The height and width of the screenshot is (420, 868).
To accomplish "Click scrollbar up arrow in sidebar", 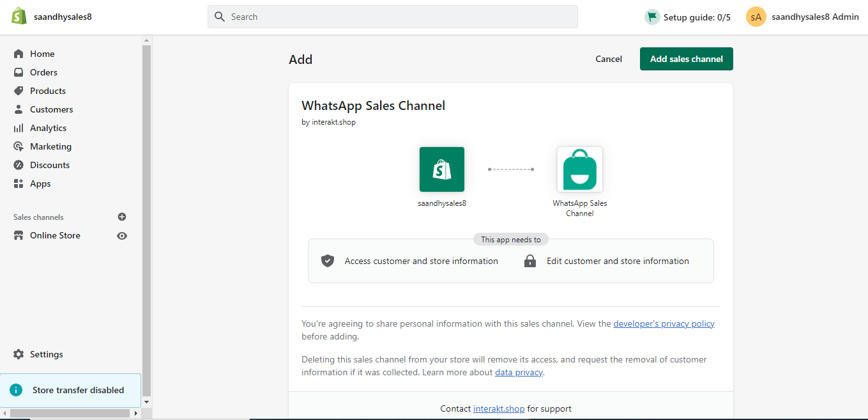I will tap(147, 40).
